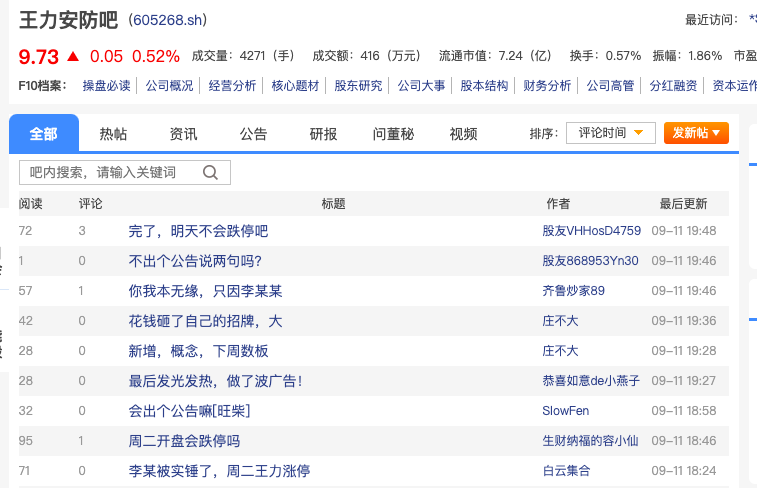The image size is (757, 488).
Task: Switch to the 视频 tab
Action: [463, 134]
